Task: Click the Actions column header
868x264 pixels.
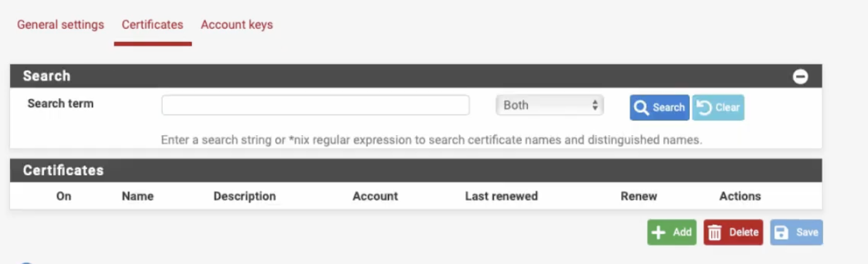Action: [x=740, y=196]
